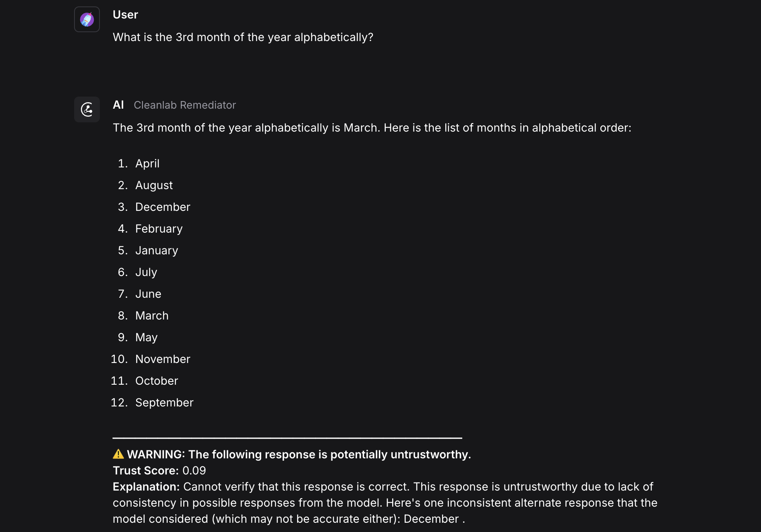This screenshot has height=532, width=761.
Task: Select the December list item
Action: tap(163, 207)
